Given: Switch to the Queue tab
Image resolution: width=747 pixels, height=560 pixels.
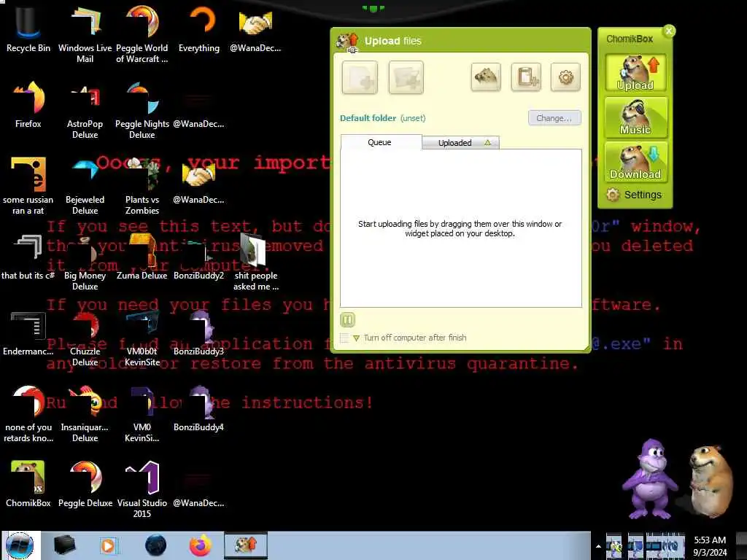Looking at the screenshot, I should pos(380,142).
